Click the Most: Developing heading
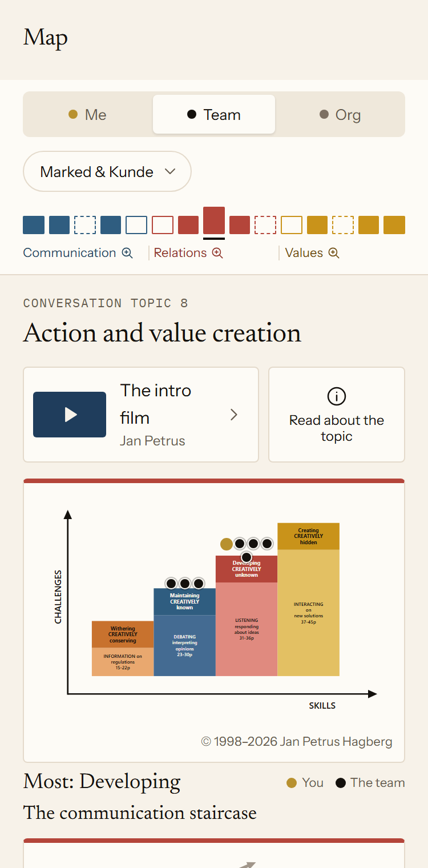 [x=102, y=782]
